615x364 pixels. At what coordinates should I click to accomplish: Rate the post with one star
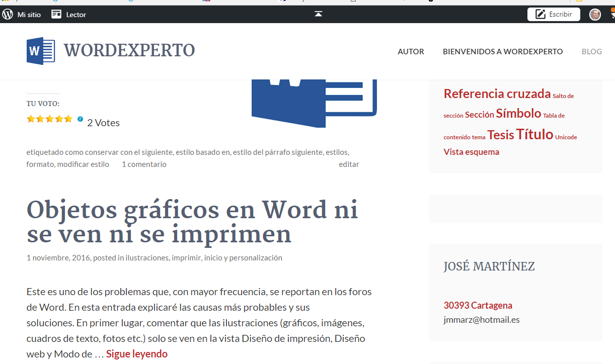pyautogui.click(x=31, y=119)
